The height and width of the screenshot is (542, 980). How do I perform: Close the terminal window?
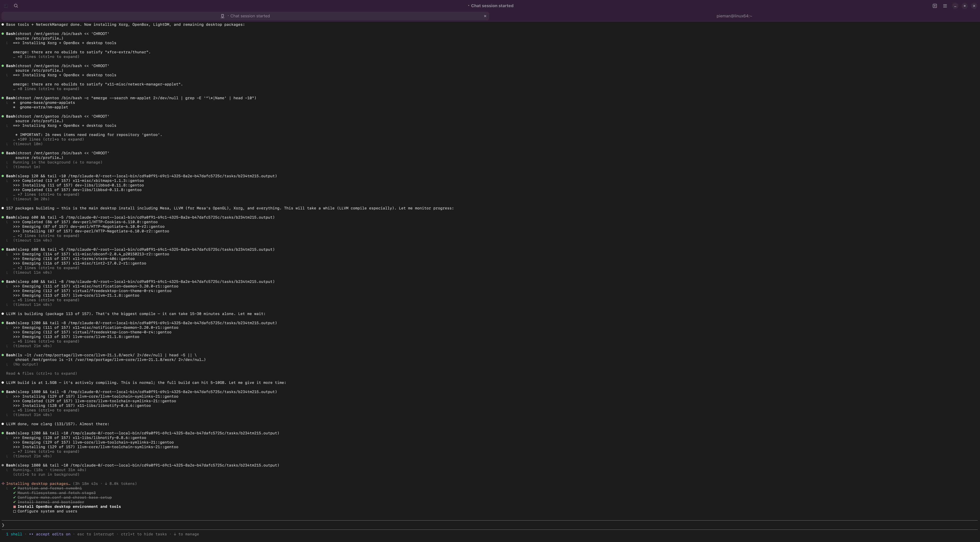[x=974, y=6]
